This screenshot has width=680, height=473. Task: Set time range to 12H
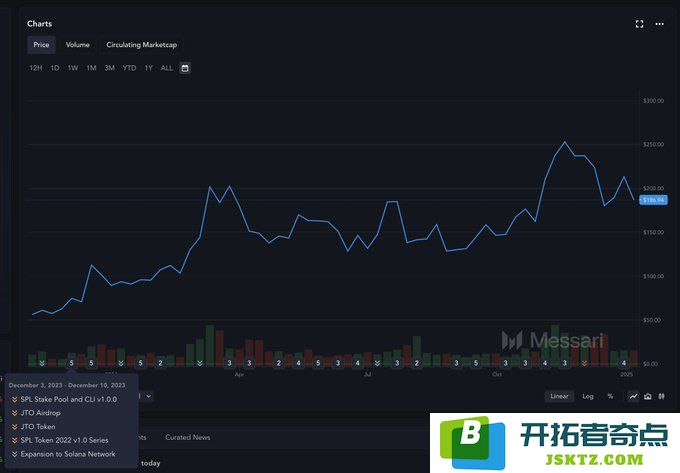click(36, 68)
